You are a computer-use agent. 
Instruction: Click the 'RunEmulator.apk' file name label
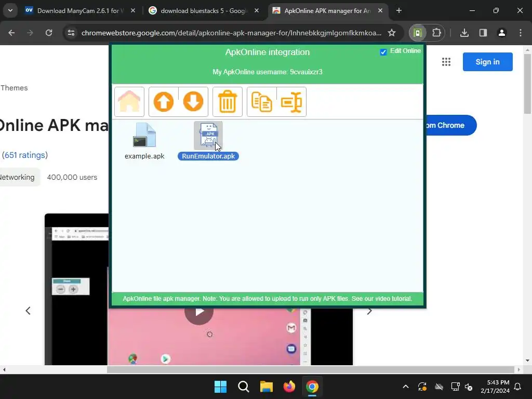click(208, 156)
